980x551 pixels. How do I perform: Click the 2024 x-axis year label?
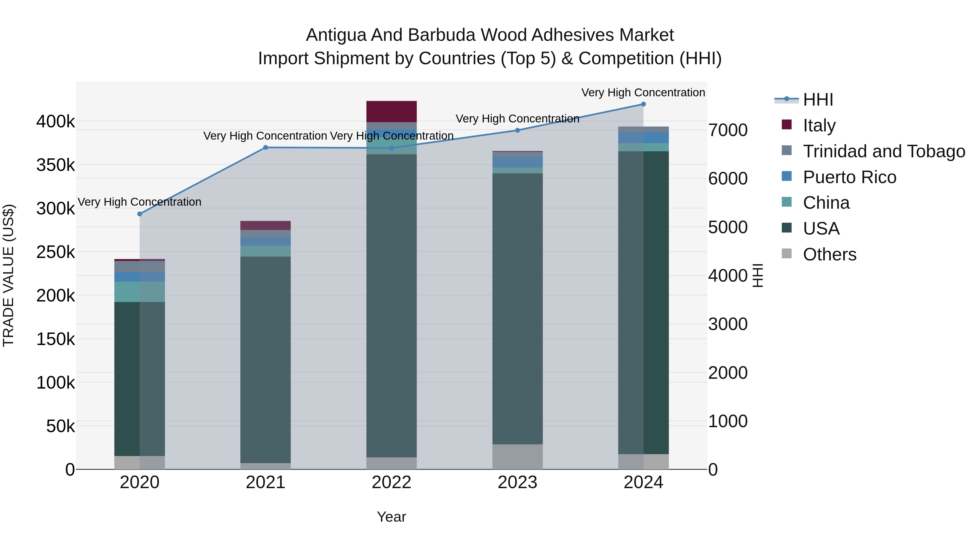643,482
